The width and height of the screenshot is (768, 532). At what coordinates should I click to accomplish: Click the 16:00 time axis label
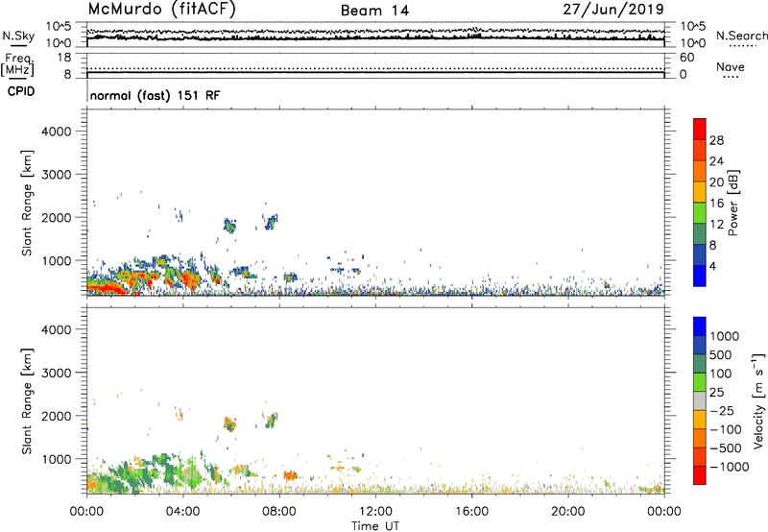(x=471, y=512)
